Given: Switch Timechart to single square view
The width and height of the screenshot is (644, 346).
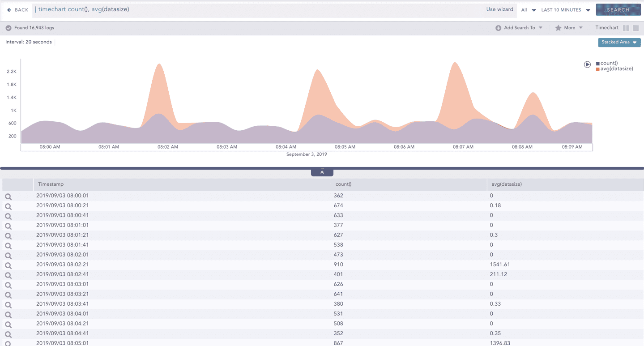Looking at the screenshot, I should (635, 28).
